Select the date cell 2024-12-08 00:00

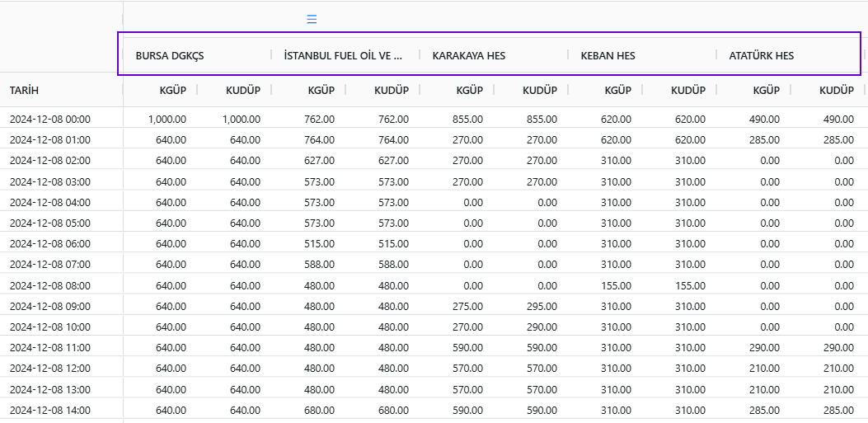coord(49,119)
